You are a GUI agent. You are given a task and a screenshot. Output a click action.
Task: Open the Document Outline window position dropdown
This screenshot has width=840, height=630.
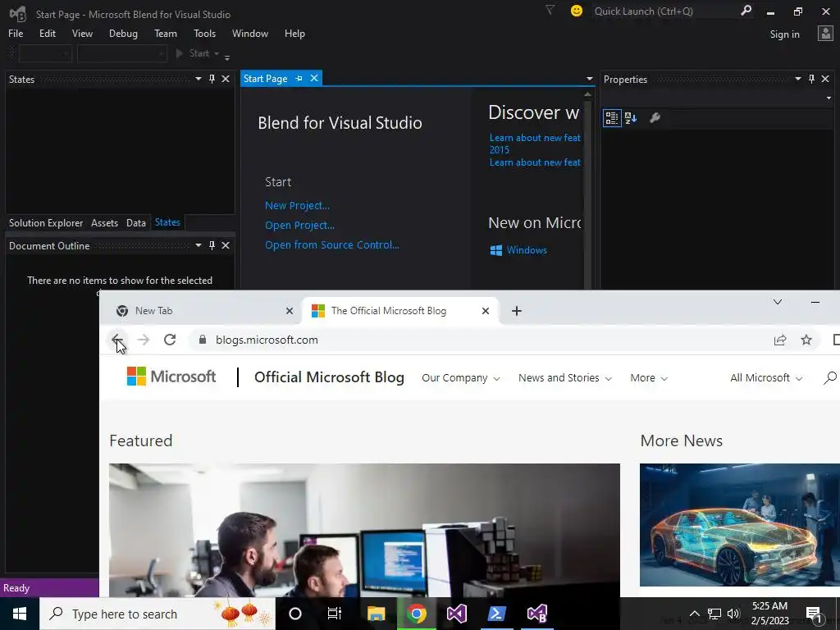[199, 245]
